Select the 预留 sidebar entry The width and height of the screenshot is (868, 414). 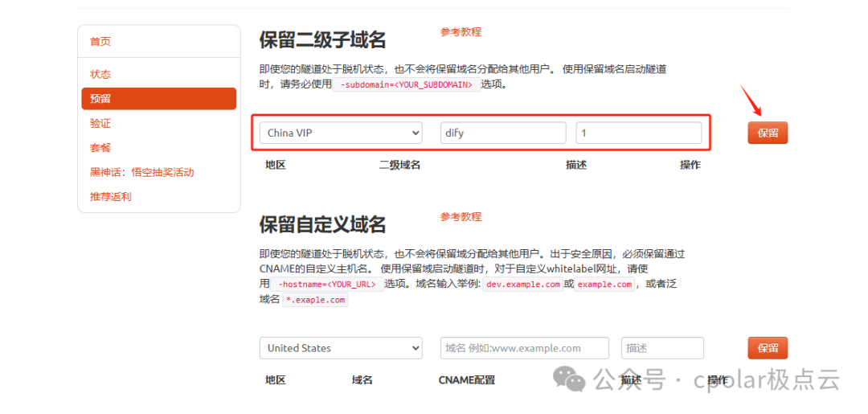tap(159, 99)
